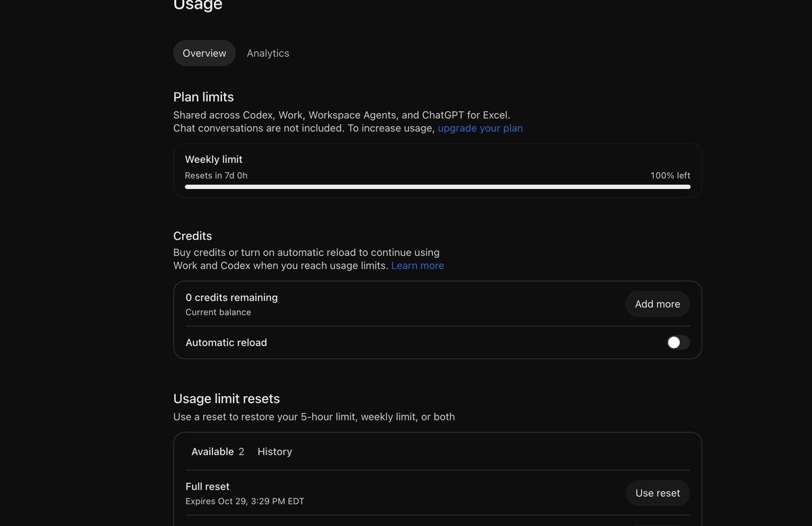The height and width of the screenshot is (526, 812).
Task: Open the Learn more link under Credits
Action: click(418, 265)
